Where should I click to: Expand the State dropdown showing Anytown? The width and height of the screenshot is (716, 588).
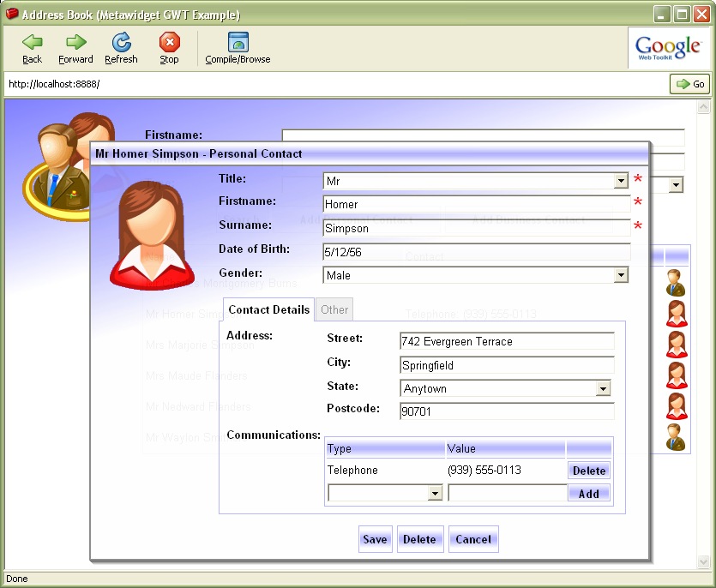(x=605, y=387)
